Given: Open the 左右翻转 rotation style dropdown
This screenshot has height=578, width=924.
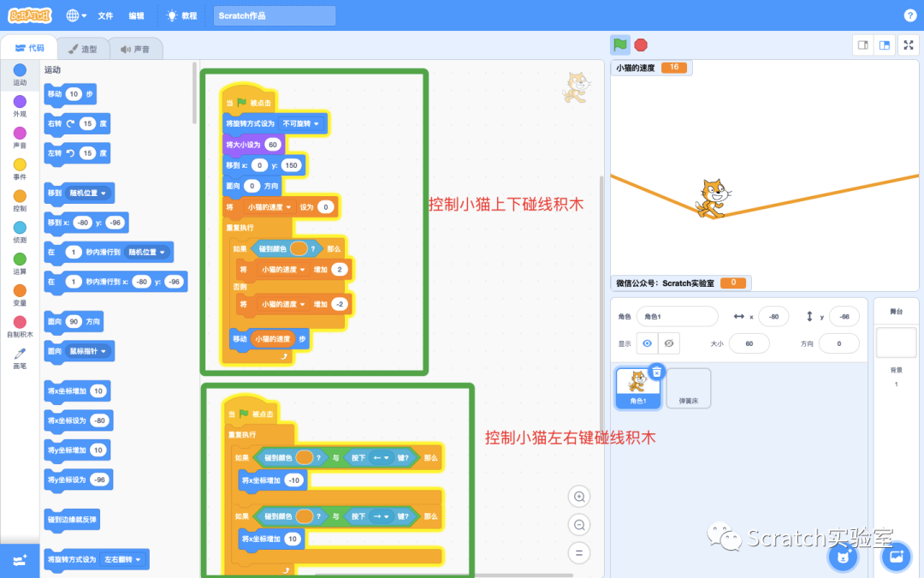Looking at the screenshot, I should click(x=122, y=558).
